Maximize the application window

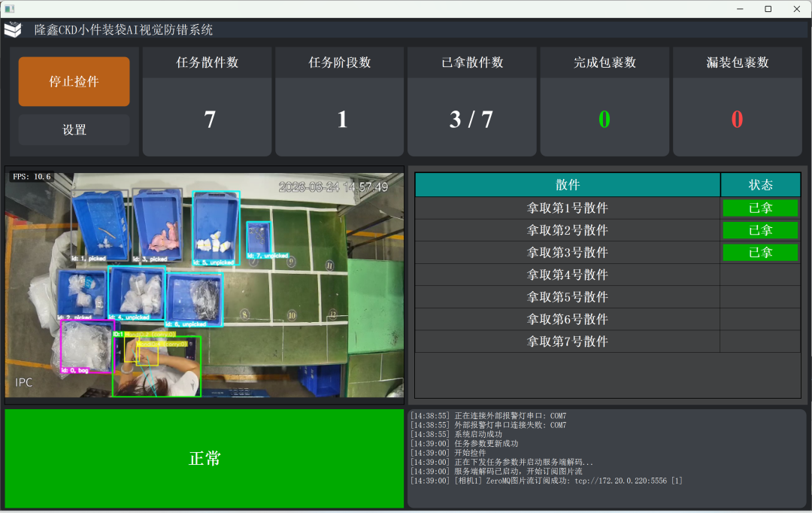768,9
